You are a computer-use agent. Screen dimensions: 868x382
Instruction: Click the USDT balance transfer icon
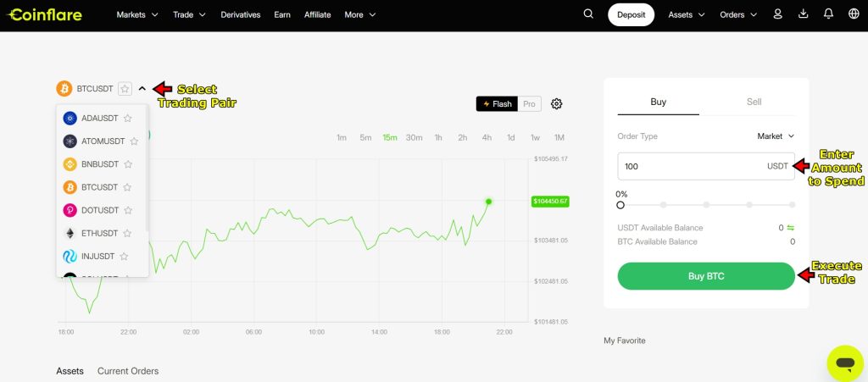(791, 228)
